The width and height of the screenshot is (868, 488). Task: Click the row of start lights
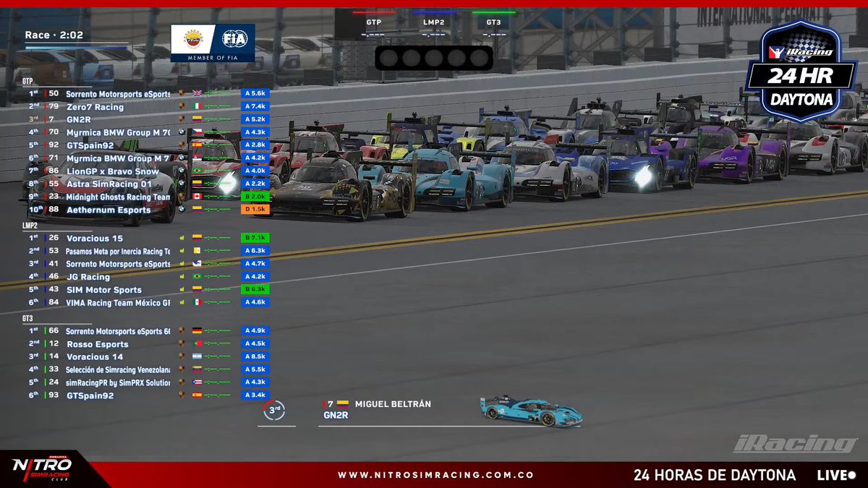coord(434,58)
